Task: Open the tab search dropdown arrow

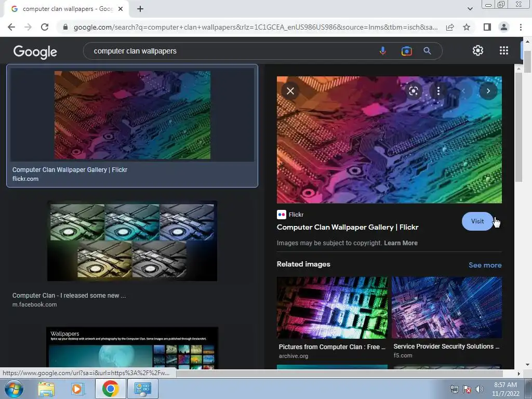Action: (470, 9)
